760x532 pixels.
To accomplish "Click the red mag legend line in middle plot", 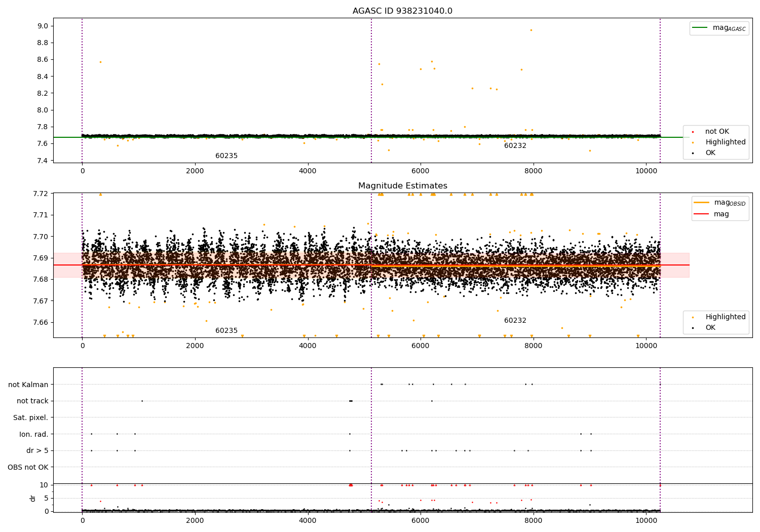I will [x=701, y=214].
